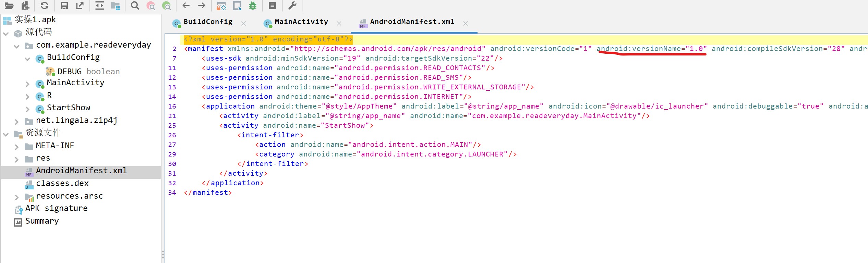Toggle sync tree with editor
This screenshot has width=868, height=263.
click(99, 5)
